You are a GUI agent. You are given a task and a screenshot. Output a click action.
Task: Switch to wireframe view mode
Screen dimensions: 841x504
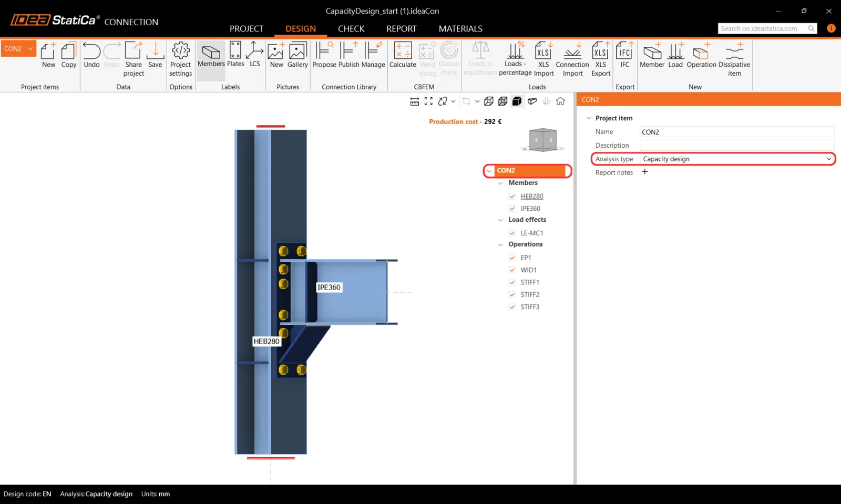click(489, 101)
